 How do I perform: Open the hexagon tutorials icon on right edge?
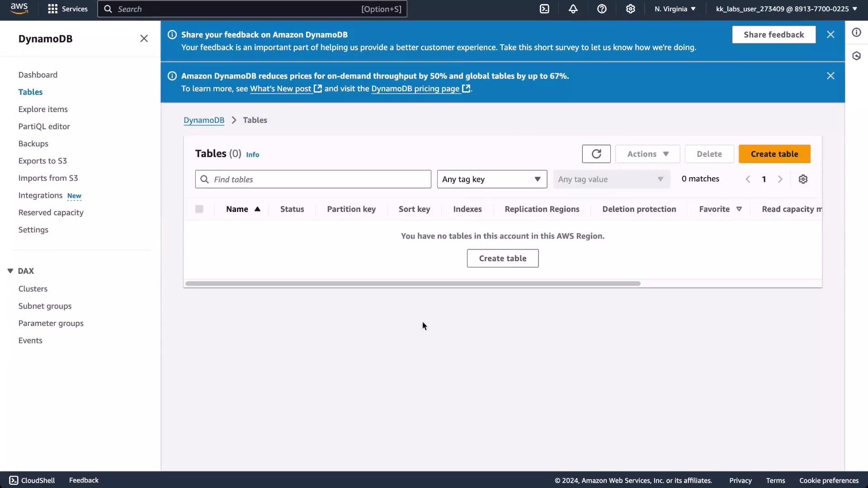point(856,56)
